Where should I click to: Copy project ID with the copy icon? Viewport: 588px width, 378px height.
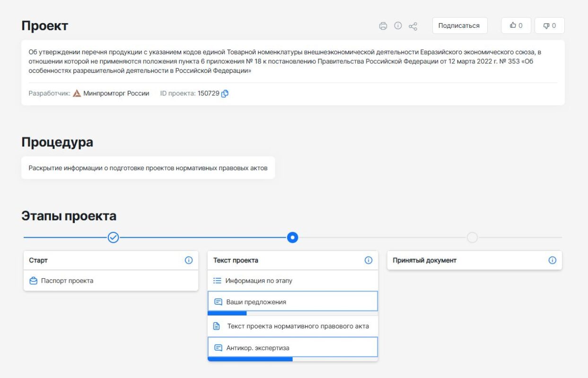(225, 94)
